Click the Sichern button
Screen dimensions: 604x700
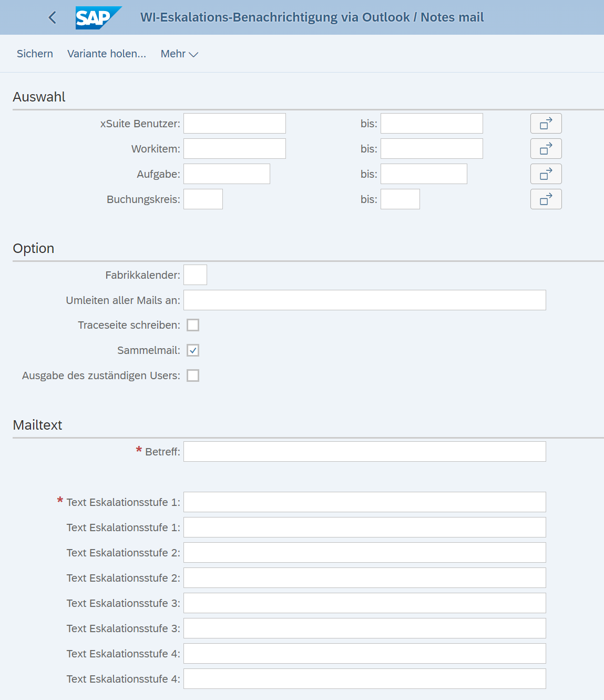click(35, 53)
